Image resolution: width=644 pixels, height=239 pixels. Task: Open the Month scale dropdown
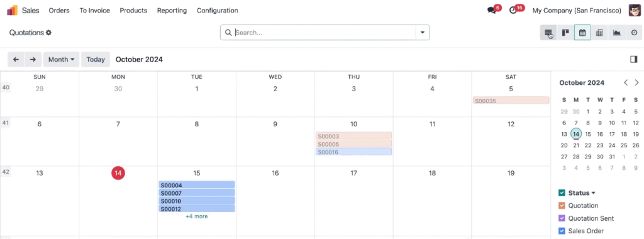[62, 60]
